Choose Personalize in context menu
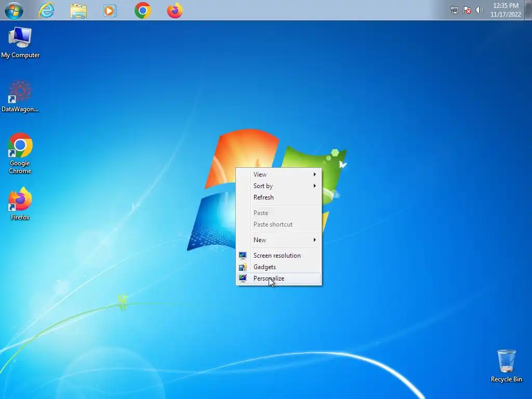This screenshot has width=532, height=399. [278, 278]
